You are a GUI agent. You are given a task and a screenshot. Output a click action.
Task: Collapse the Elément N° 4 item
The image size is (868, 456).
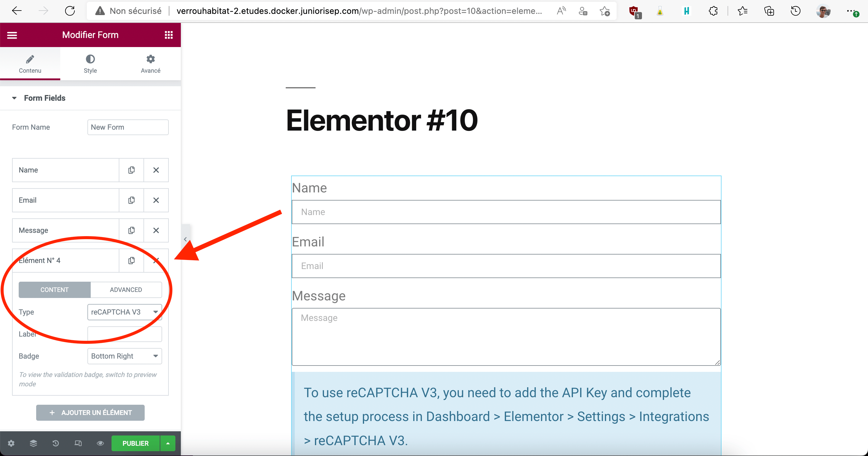pyautogui.click(x=66, y=260)
